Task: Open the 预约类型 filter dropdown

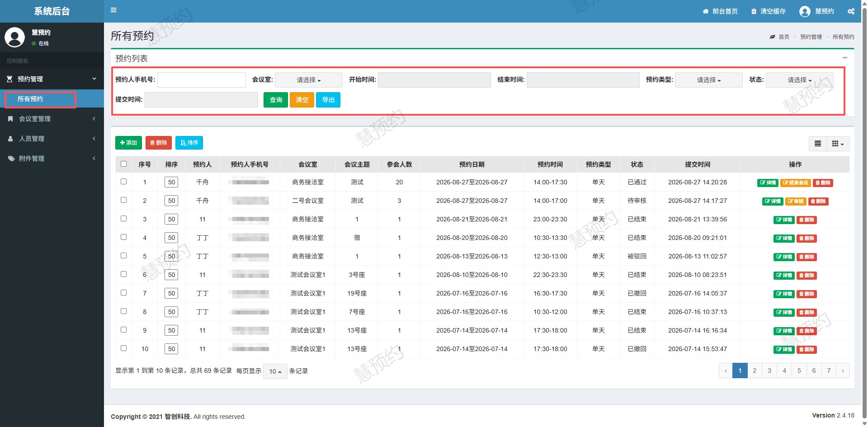Action: [x=709, y=80]
